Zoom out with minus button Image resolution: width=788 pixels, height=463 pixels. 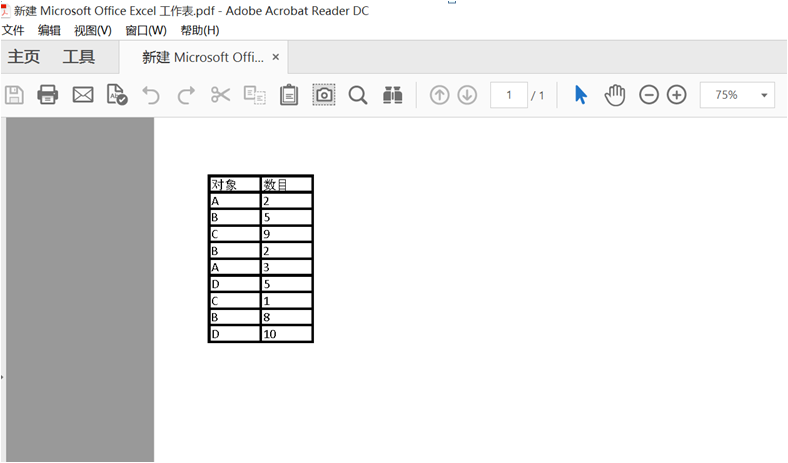(649, 95)
